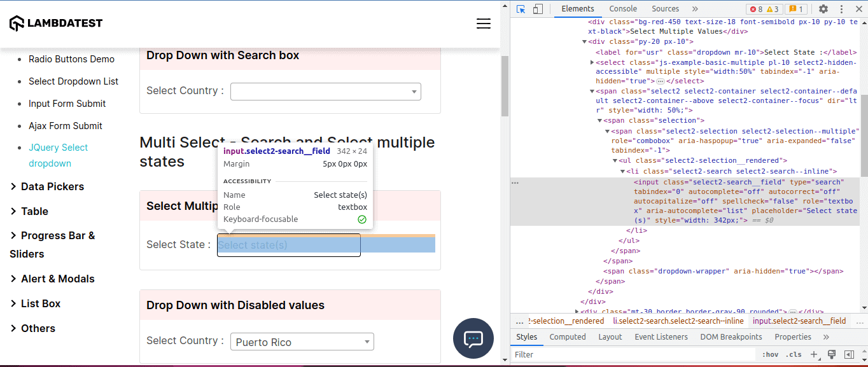Click the styles Filter input field
Screen dimensions: 868x367
point(573,354)
